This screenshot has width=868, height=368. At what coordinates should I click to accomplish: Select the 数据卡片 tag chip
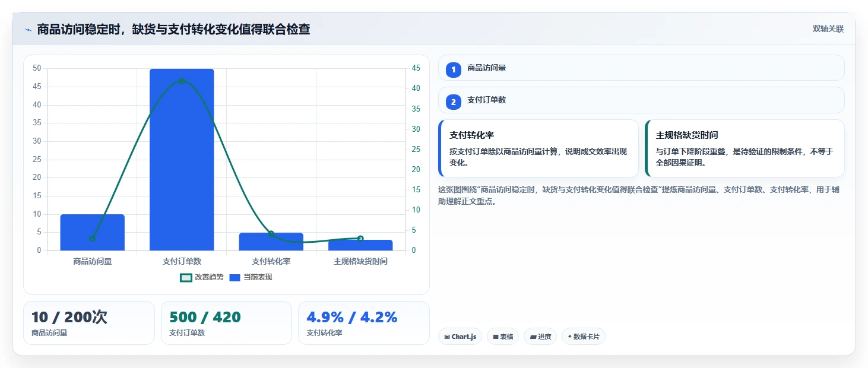(x=584, y=337)
